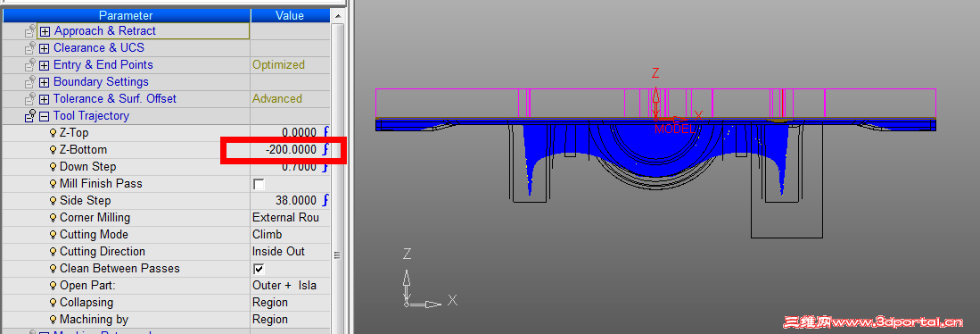Open the Z-Top formula function icon

[325, 132]
